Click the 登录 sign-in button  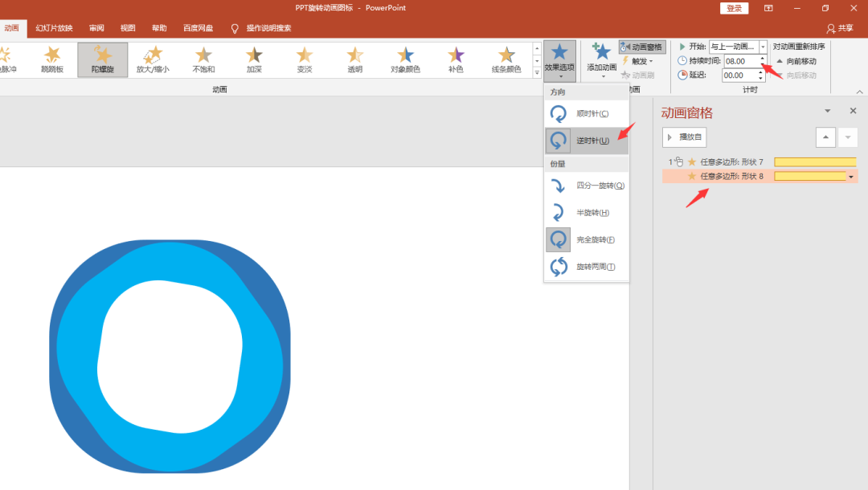(734, 8)
